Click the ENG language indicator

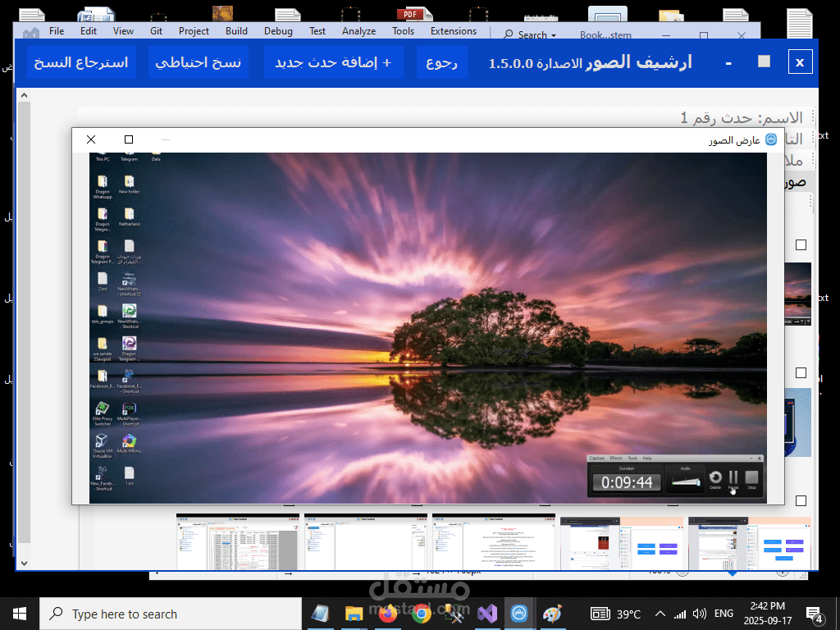click(x=724, y=614)
